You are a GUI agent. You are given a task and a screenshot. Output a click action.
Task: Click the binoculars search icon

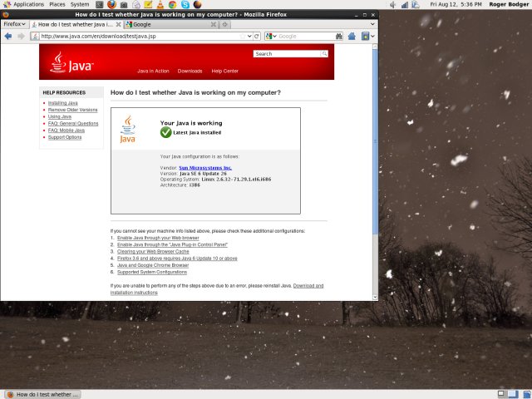(x=338, y=36)
